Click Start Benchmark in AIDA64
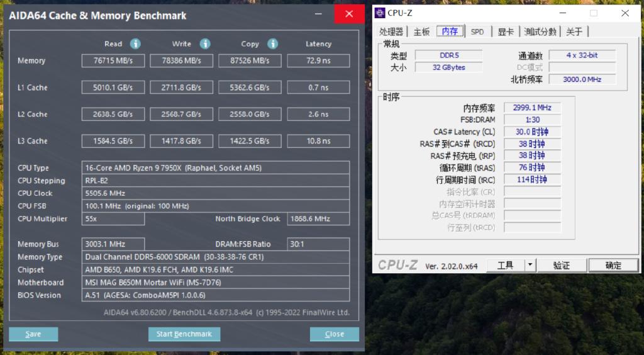Image resolution: width=644 pixels, height=355 pixels. tap(184, 334)
